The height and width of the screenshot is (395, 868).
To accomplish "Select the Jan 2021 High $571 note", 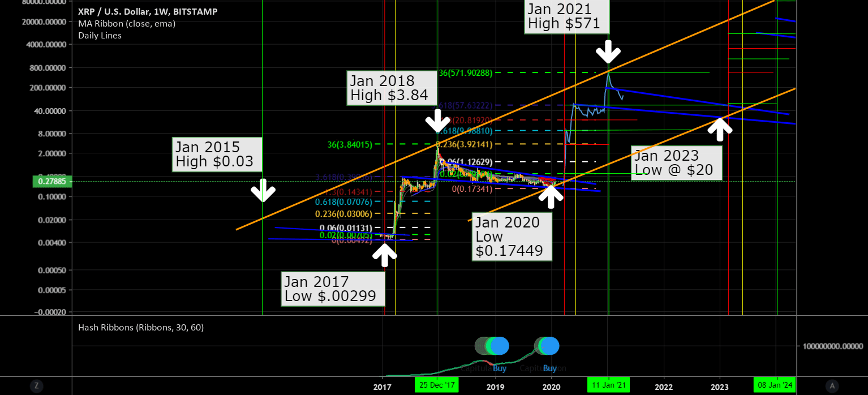I will coord(567,16).
